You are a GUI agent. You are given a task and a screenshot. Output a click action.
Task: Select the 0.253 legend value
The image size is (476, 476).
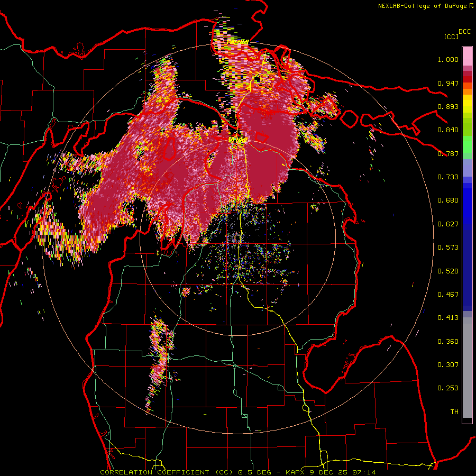point(448,388)
